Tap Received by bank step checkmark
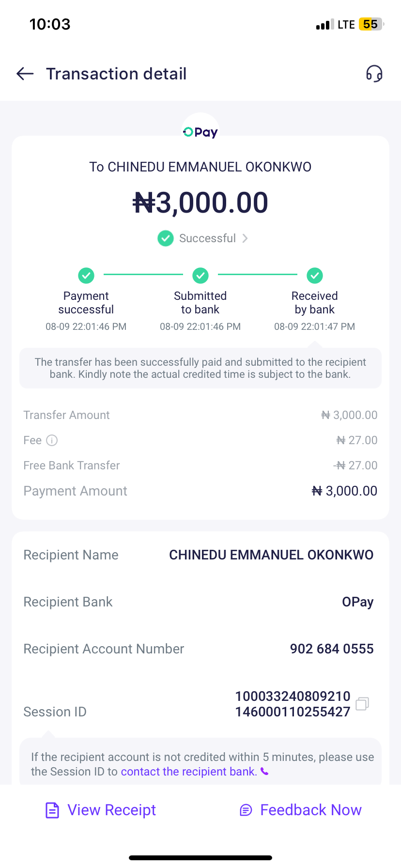The image size is (401, 868). (315, 276)
